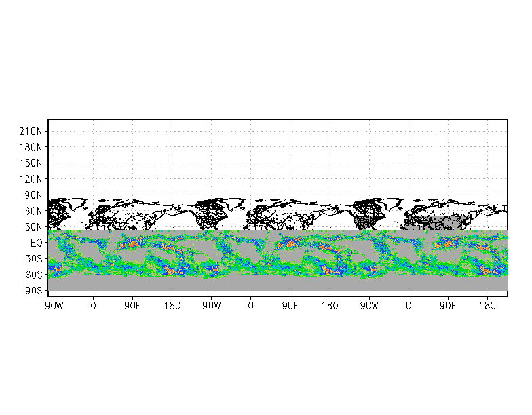Image resolution: width=532 pixels, height=415 pixels.
Task: Click the 90N latitude axis label
Action: [34, 195]
